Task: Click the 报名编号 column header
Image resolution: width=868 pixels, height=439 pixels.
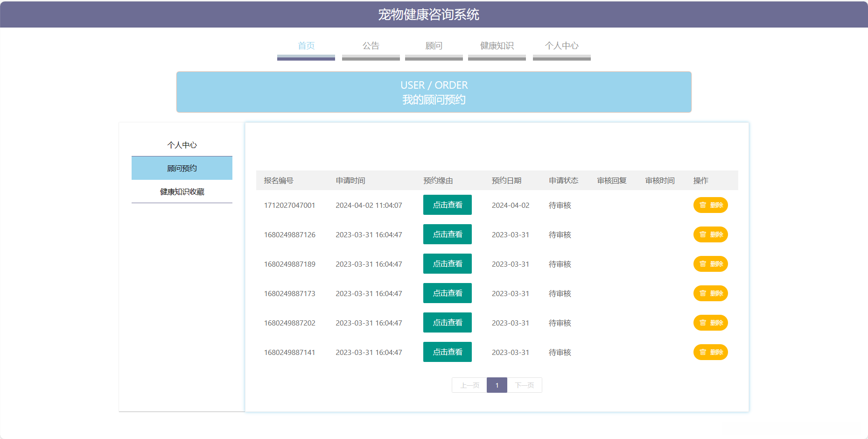Action: [279, 181]
